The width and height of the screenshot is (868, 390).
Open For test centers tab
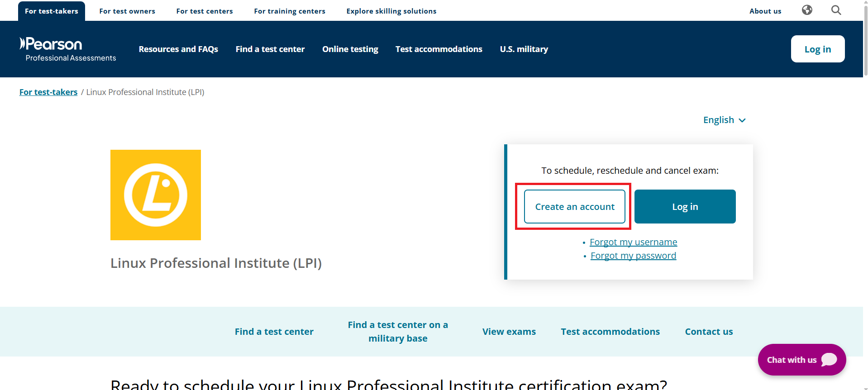tap(205, 11)
